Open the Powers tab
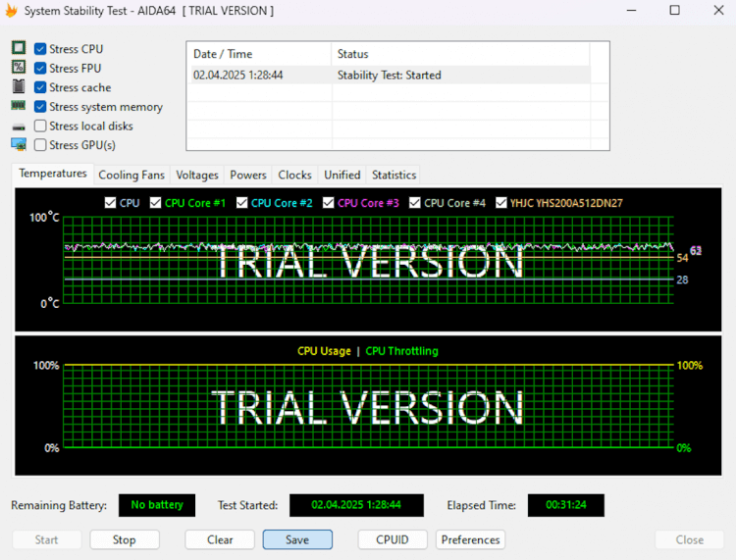This screenshot has height=560, width=736. click(x=248, y=175)
